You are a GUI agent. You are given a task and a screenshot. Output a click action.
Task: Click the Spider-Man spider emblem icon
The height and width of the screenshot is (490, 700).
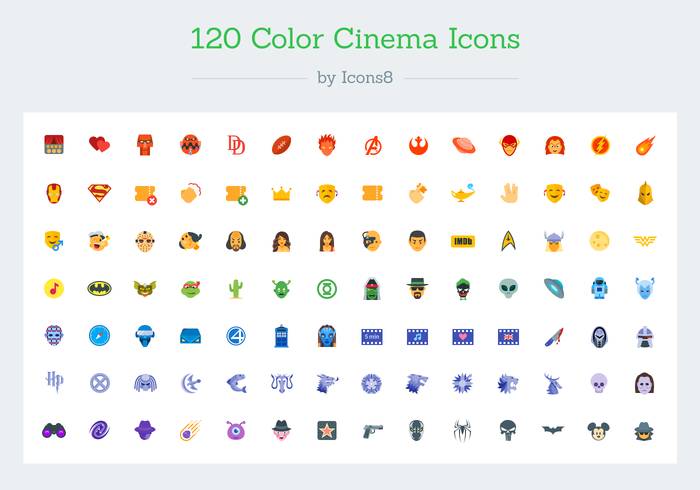pyautogui.click(x=462, y=431)
